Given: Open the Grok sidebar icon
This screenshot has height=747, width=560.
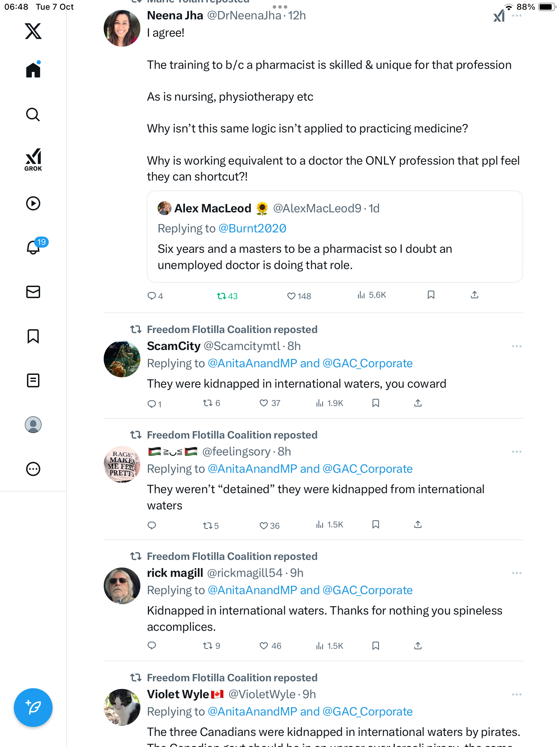Looking at the screenshot, I should tap(33, 159).
